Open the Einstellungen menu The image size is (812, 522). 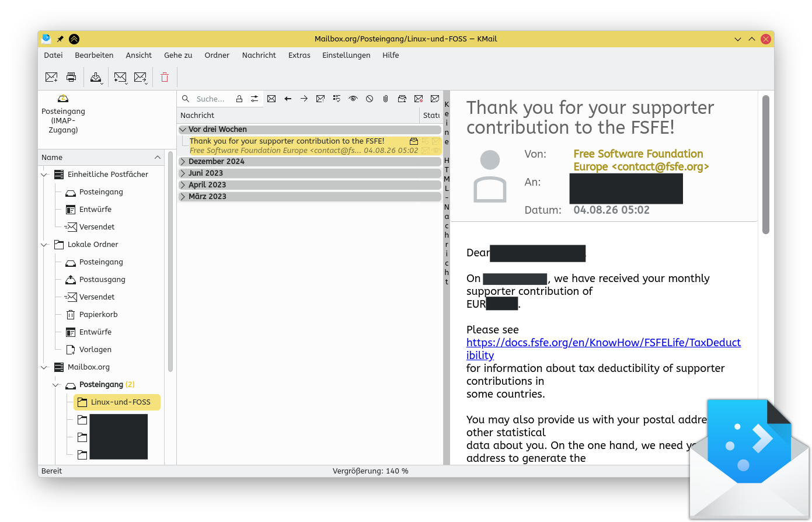(x=346, y=55)
